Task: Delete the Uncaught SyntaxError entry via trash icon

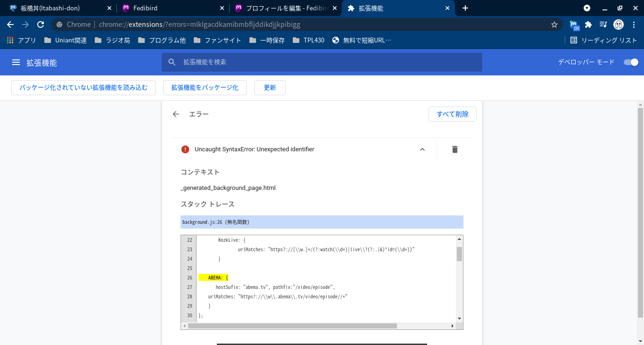Action: click(454, 149)
